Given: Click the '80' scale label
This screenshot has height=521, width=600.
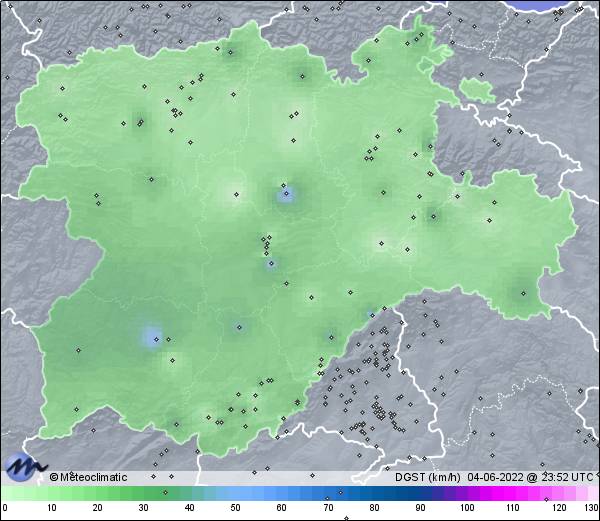Looking at the screenshot, I should click(375, 508).
